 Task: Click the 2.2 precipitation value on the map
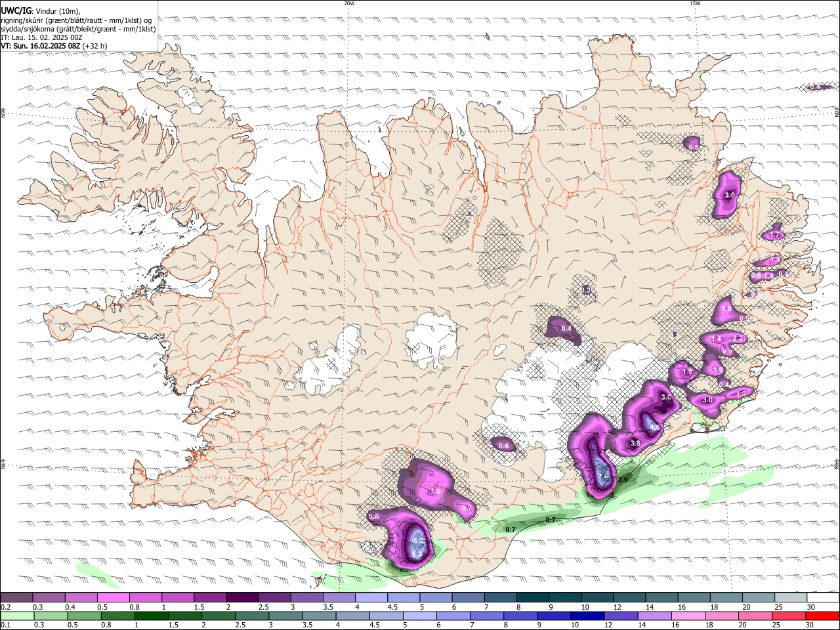pyautogui.click(x=738, y=338)
